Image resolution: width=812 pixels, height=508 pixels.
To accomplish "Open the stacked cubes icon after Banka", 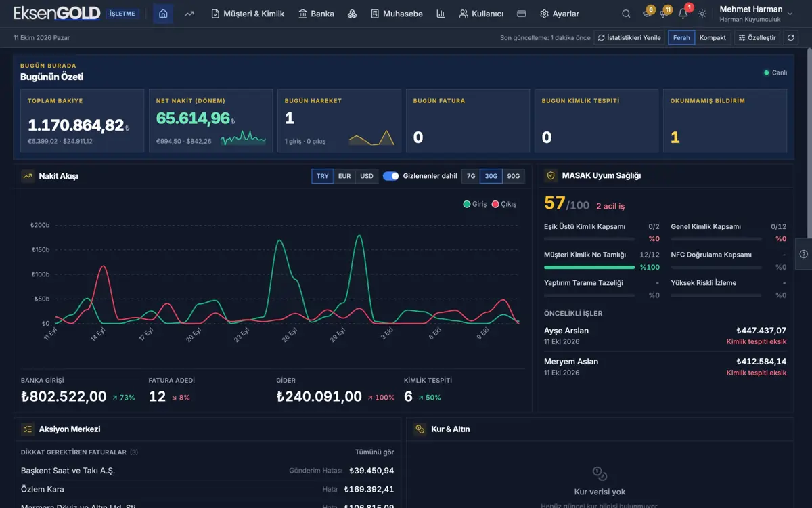I will click(x=352, y=14).
